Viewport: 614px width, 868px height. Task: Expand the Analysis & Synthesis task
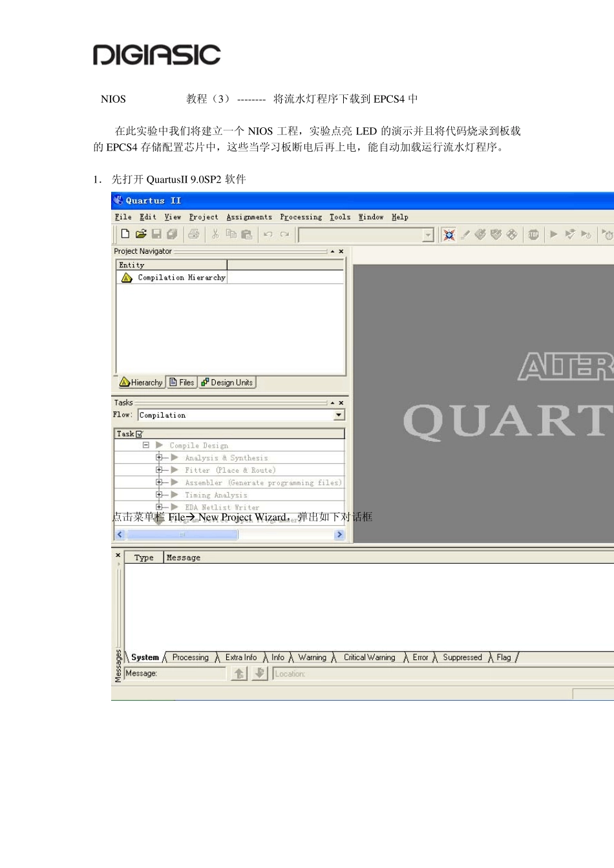coord(159,457)
